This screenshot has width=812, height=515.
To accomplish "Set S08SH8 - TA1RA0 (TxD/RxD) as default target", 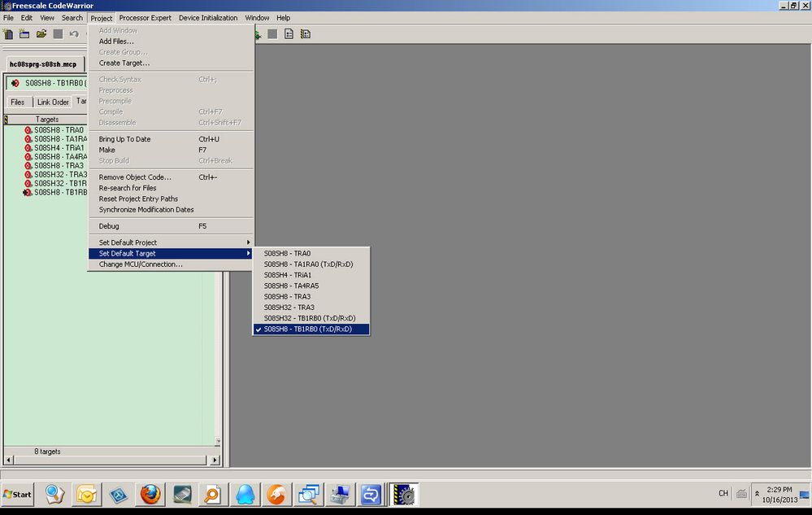I will point(311,264).
